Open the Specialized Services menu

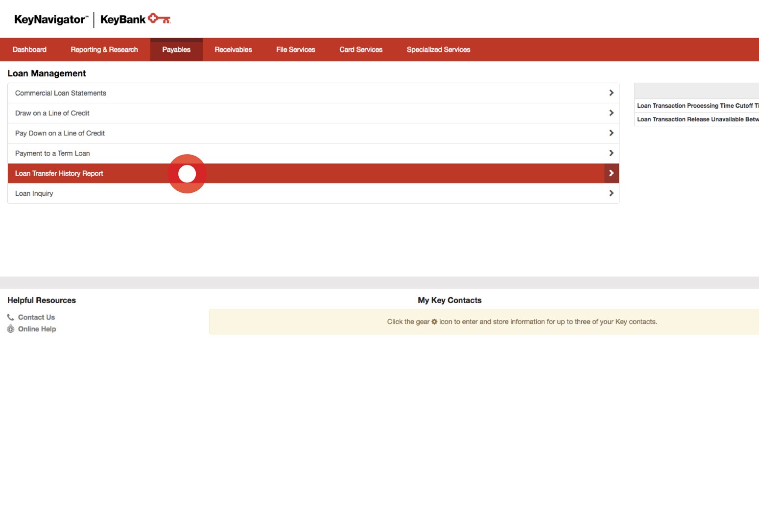pos(438,49)
